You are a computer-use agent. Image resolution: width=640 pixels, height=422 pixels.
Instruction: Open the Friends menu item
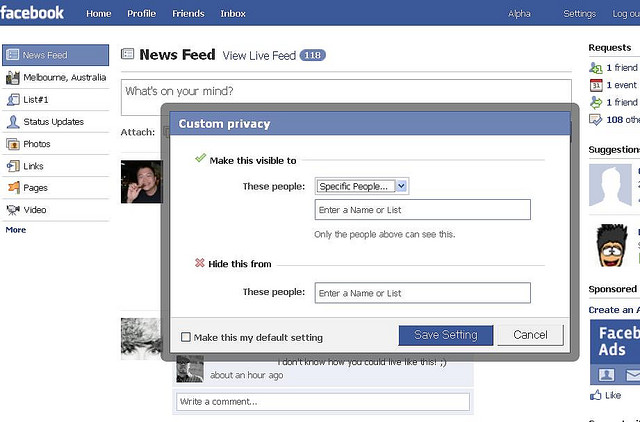(188, 13)
